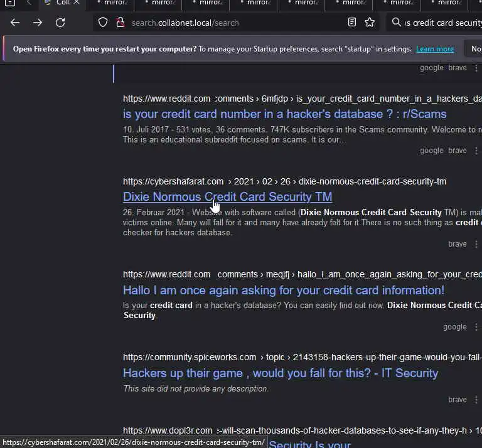The width and height of the screenshot is (482, 448).
Task: Go forward using the browser forward arrow
Action: (x=38, y=23)
